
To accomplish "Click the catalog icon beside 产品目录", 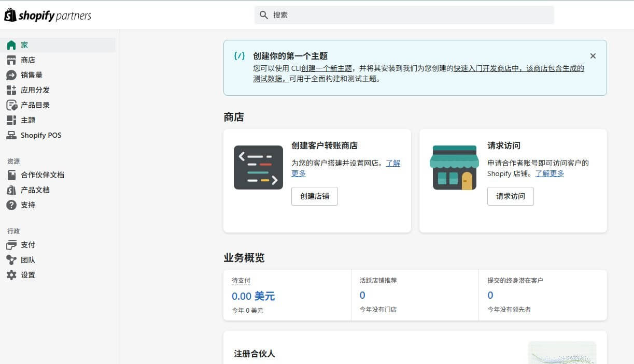I will 11,105.
